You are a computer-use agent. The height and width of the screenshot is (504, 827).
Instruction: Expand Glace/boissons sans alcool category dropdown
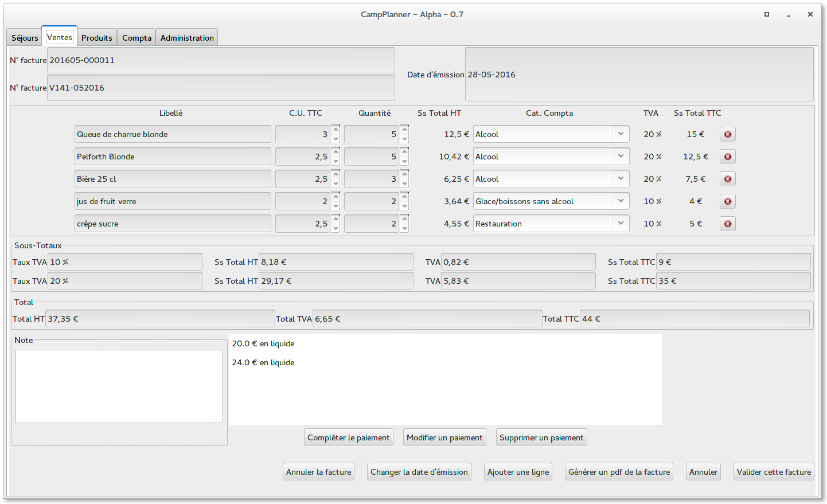[x=620, y=201]
